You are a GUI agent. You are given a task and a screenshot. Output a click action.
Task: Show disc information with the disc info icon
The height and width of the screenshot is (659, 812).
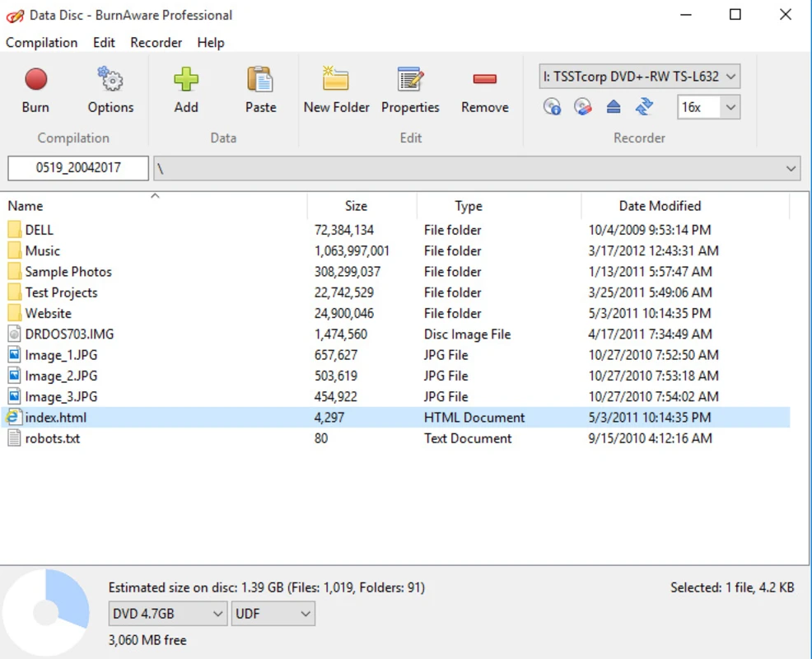[553, 107]
